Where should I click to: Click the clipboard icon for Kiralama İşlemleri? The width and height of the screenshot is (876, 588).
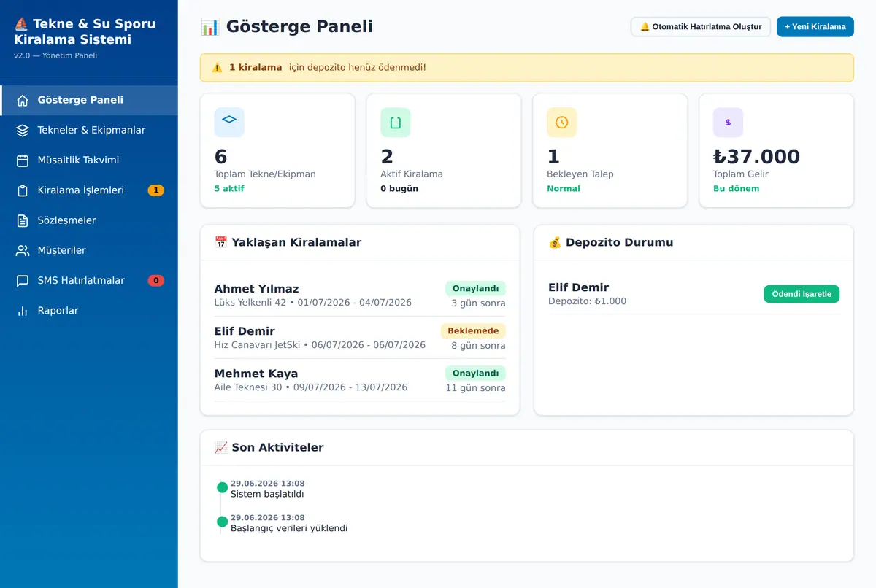23,190
